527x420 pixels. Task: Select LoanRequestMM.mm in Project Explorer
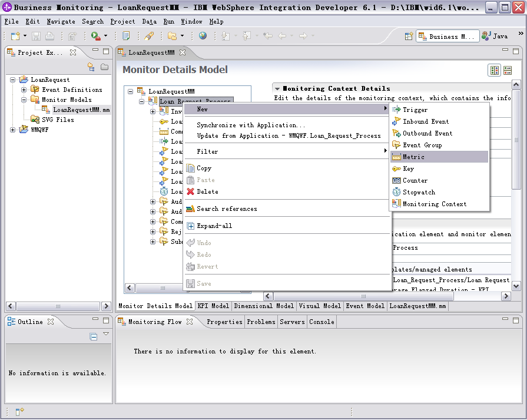pyautogui.click(x=81, y=110)
